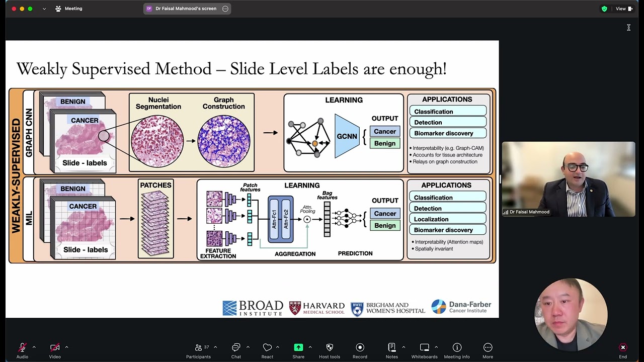The width and height of the screenshot is (644, 362).
Task: Click the GCNN block in the diagram
Action: pos(347,136)
